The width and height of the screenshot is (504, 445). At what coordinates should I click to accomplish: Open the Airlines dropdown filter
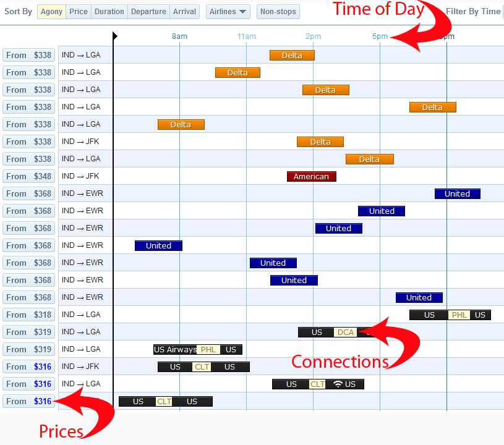228,12
